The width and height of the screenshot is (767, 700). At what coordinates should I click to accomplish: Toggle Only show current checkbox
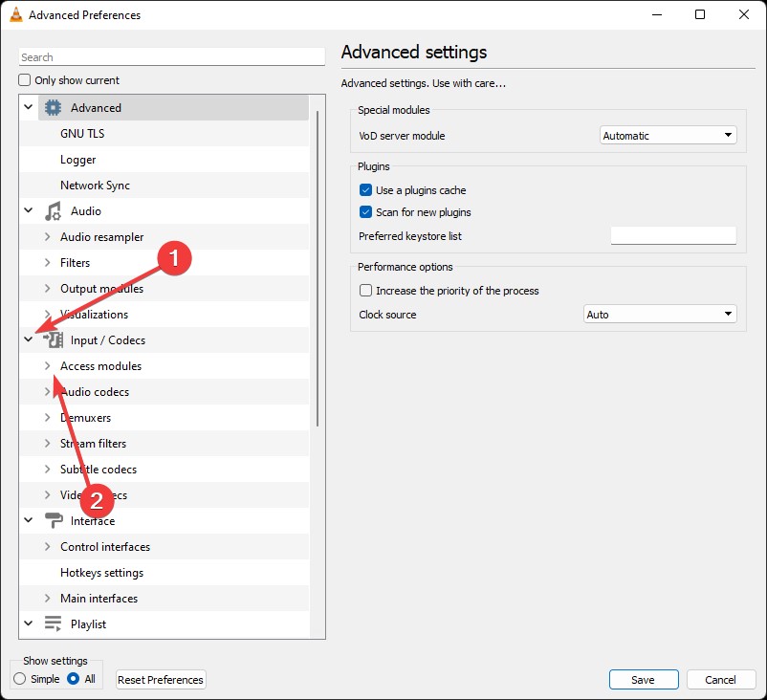[25, 79]
